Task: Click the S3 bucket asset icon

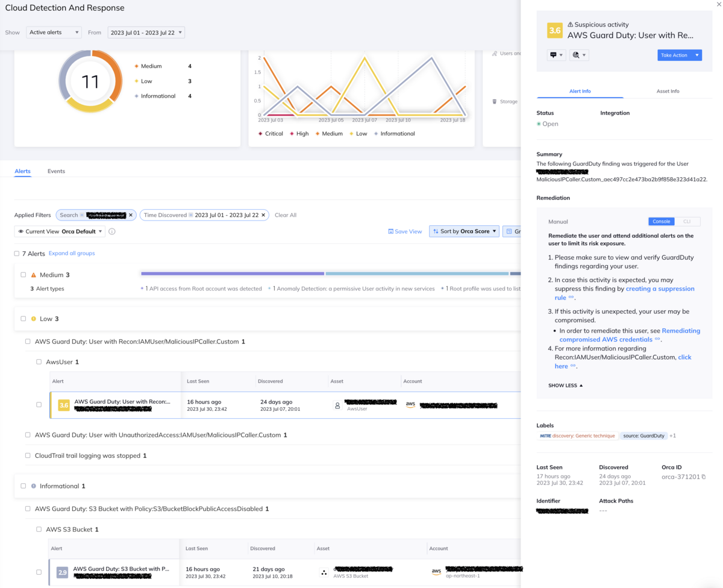Action: point(324,572)
